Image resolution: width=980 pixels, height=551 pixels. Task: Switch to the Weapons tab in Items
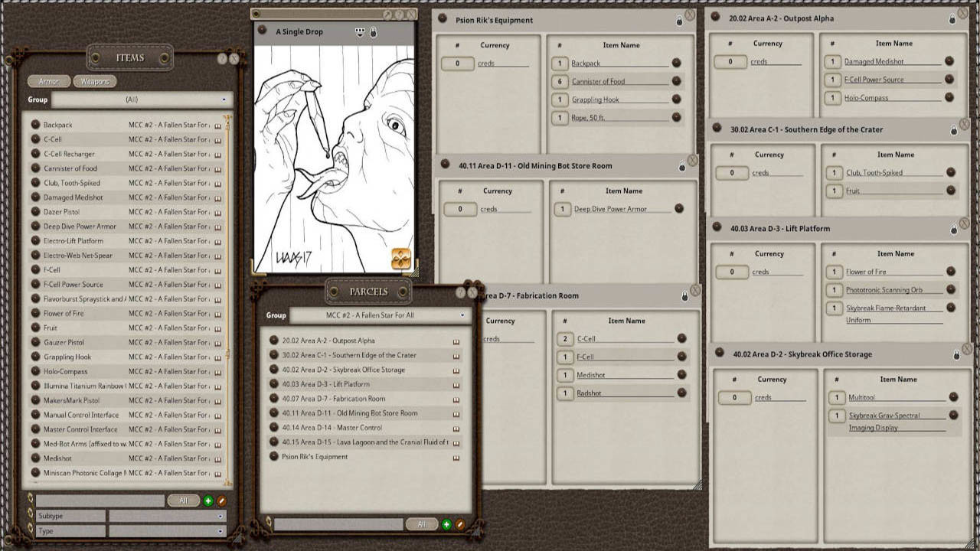tap(94, 80)
